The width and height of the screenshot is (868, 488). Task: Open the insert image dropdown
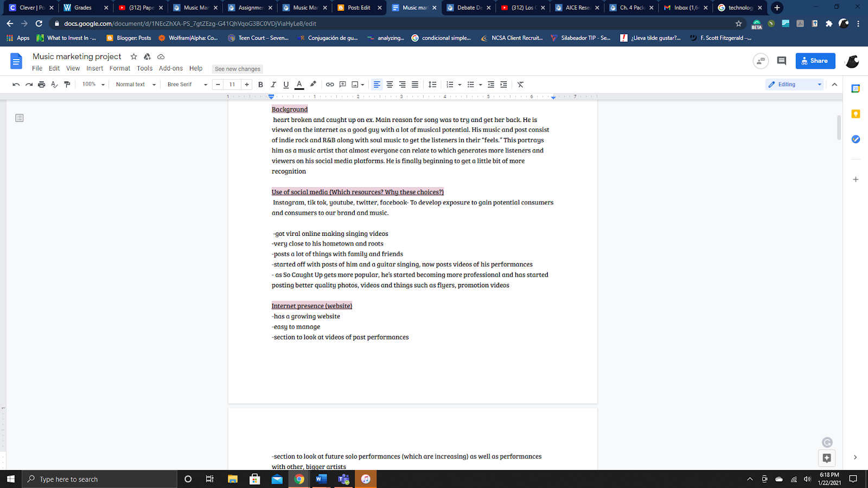[358, 85]
